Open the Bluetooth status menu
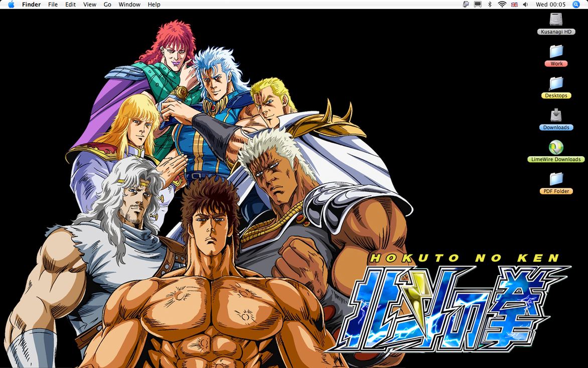The height and width of the screenshot is (368, 588). 490,5
